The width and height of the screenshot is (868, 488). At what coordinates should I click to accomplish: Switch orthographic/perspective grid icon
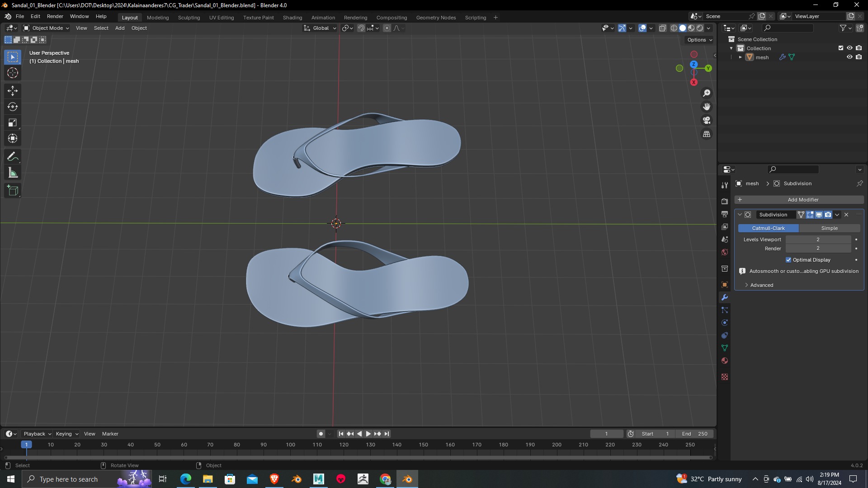click(707, 134)
